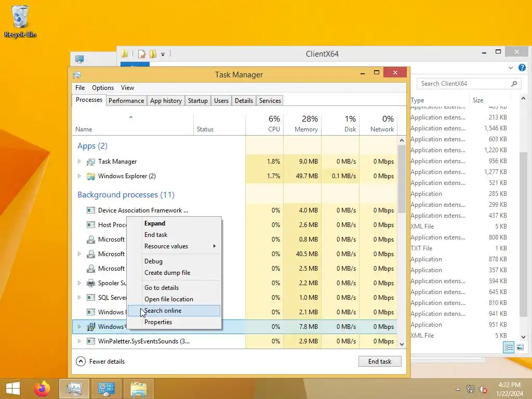
Task: Choose Open file location
Action: point(174,299)
